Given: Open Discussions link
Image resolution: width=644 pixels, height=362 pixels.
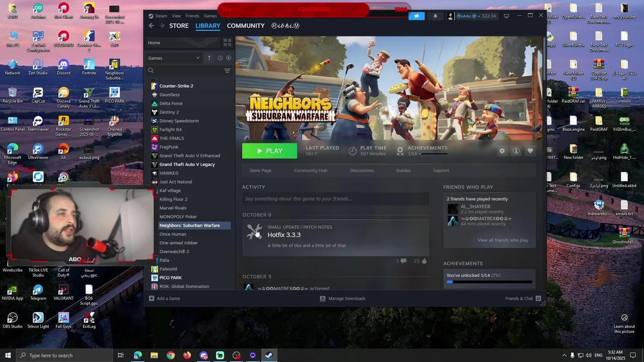Looking at the screenshot, I should click(x=362, y=170).
